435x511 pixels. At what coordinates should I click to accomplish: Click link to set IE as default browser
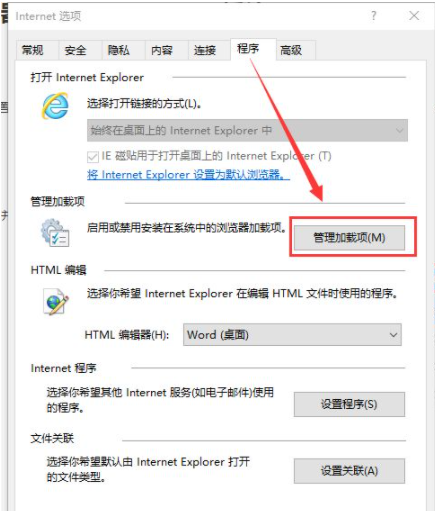pos(188,175)
